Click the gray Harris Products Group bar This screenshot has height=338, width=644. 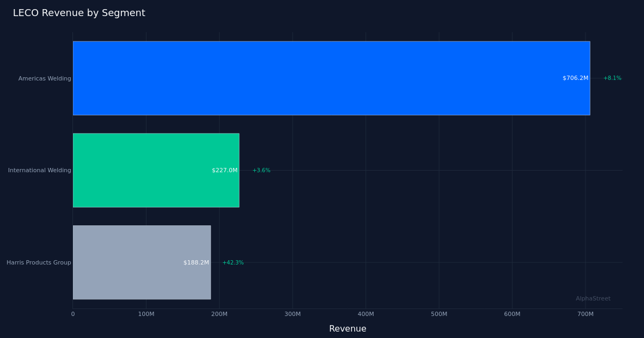pyautogui.click(x=142, y=262)
